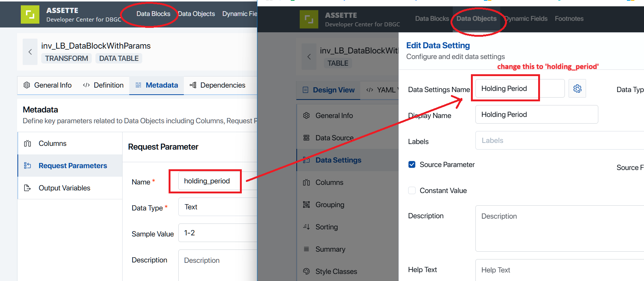This screenshot has width=644, height=281.
Task: Click the Assette logo in the Metadata window
Action: pos(30,14)
